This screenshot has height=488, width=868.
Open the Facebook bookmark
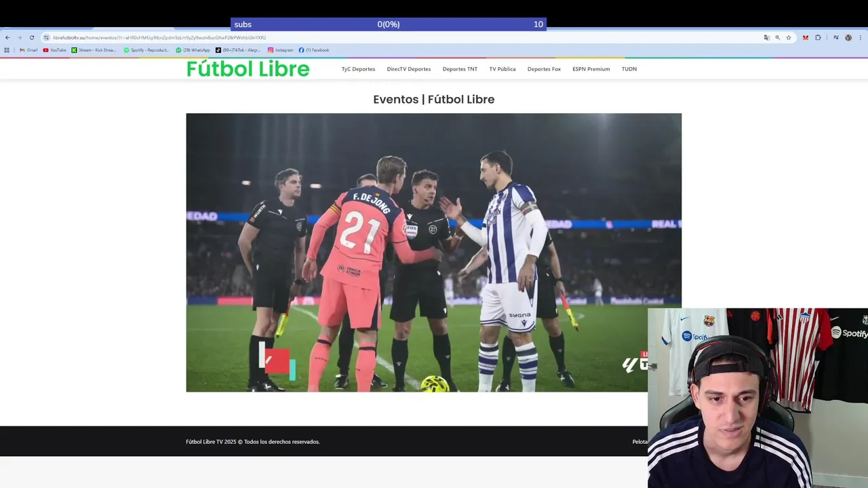click(314, 50)
